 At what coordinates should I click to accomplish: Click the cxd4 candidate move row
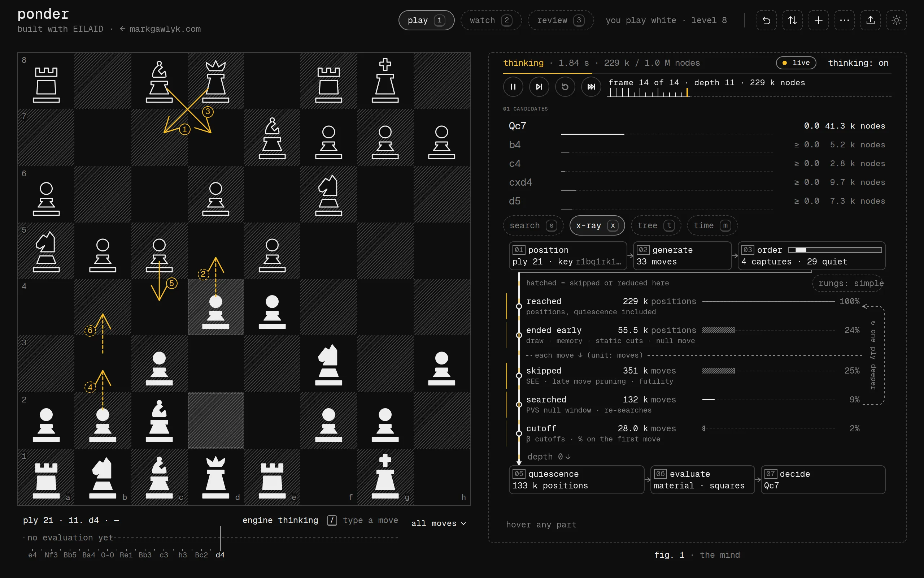[697, 182]
